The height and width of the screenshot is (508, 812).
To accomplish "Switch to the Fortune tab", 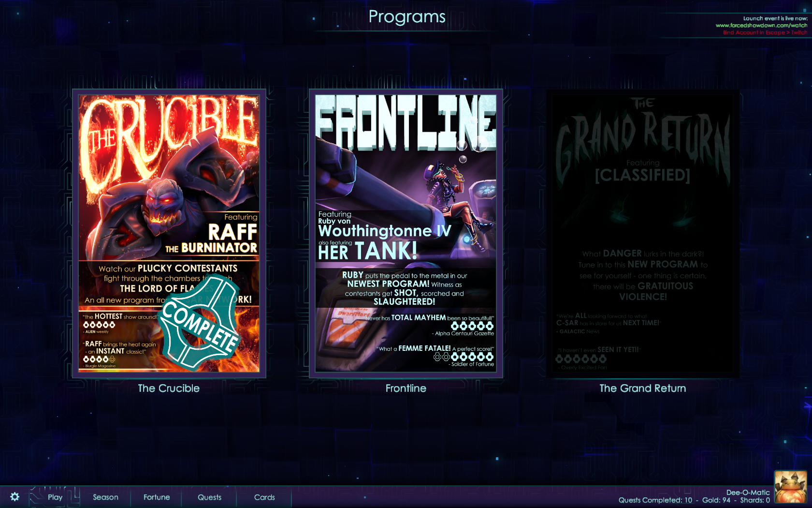I will point(157,497).
